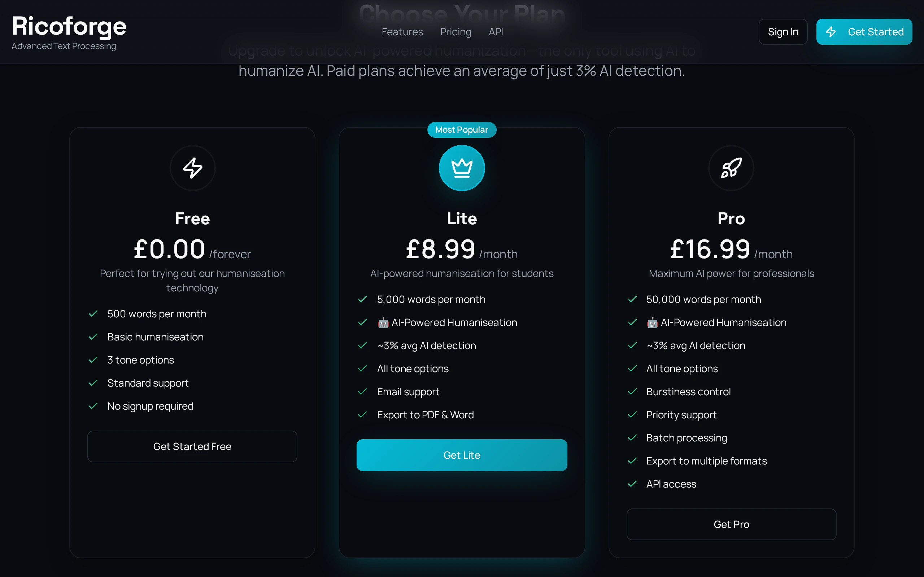Click the Sign In button

(x=783, y=32)
